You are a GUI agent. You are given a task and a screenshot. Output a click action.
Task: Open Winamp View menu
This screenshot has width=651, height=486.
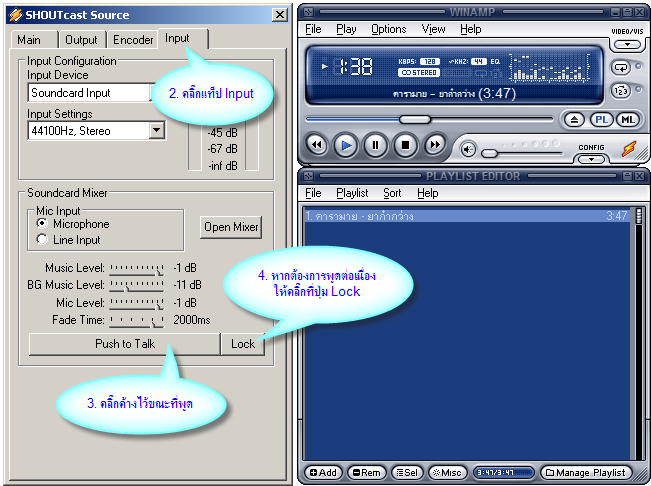coord(433,29)
